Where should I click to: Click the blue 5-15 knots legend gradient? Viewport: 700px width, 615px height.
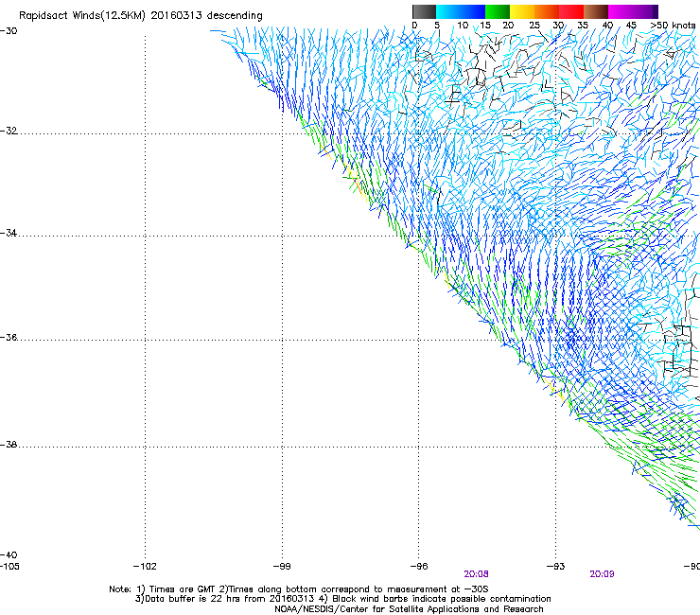pos(461,11)
